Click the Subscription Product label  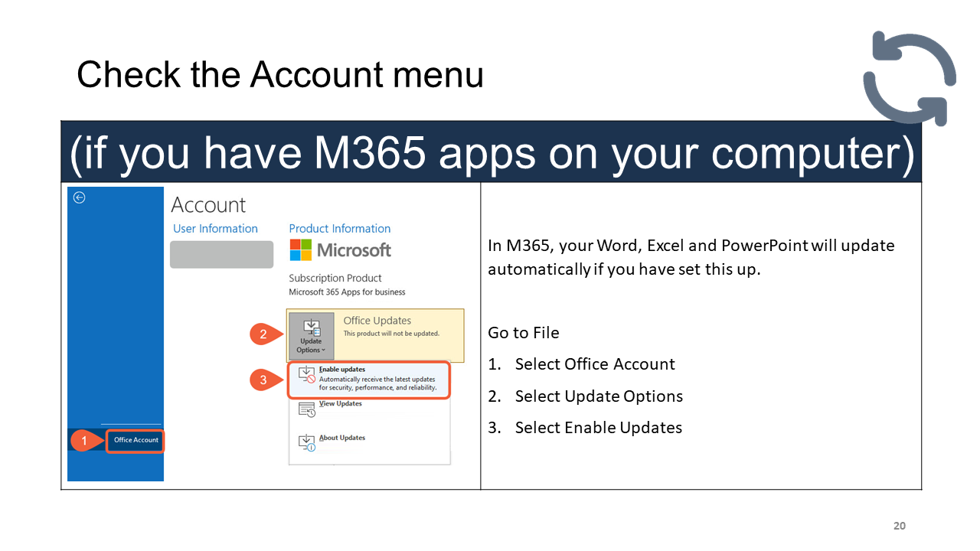335,278
